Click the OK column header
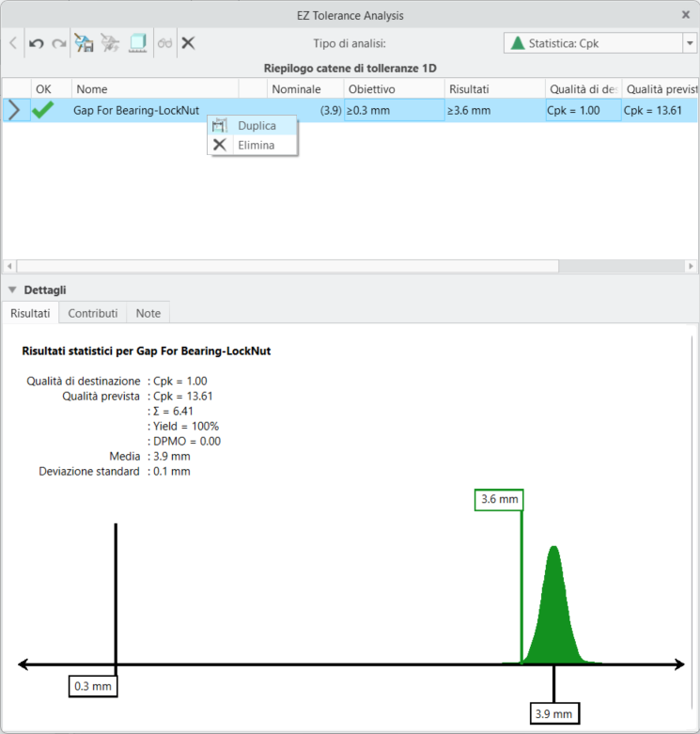700x734 pixels. pos(52,89)
